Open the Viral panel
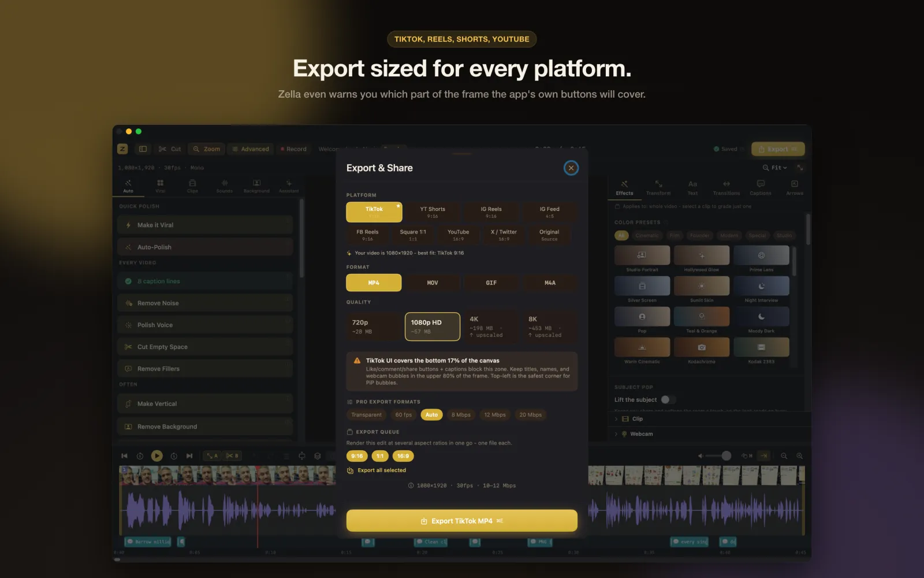This screenshot has width=924, height=578. click(160, 186)
